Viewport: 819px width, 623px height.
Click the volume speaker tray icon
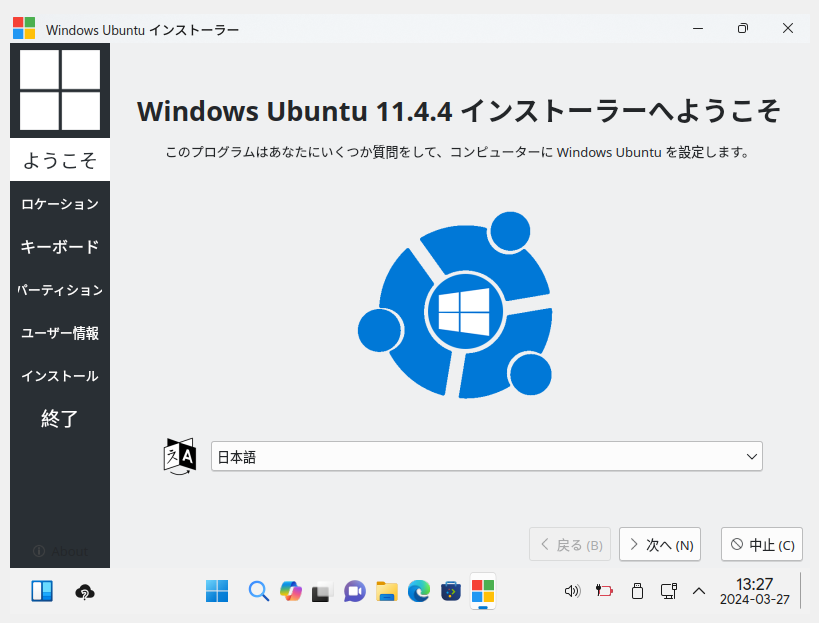(572, 591)
